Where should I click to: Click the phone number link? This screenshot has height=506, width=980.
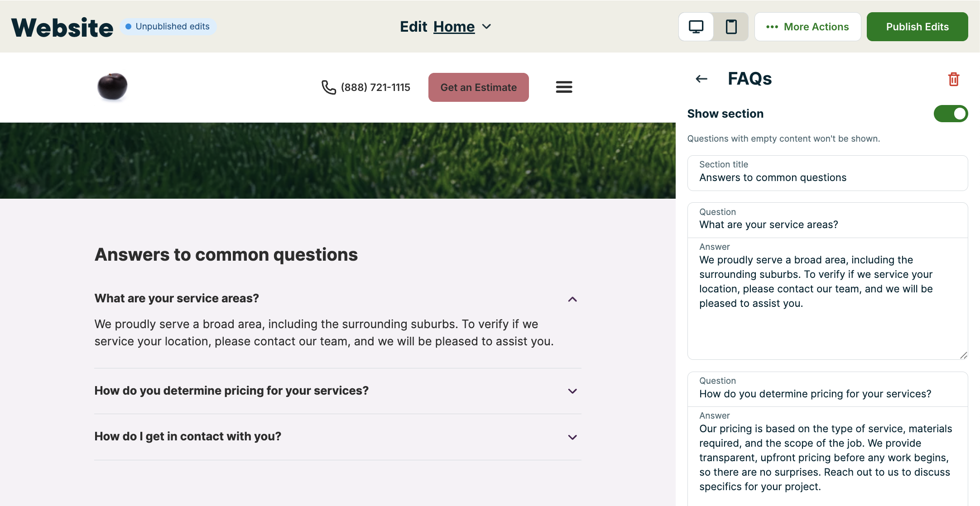[x=375, y=87]
